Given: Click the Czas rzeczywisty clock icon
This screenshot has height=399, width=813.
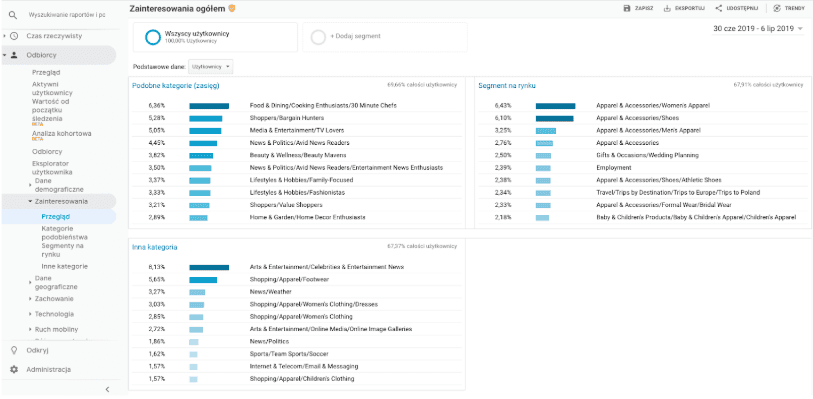Looking at the screenshot, I should click(14, 36).
